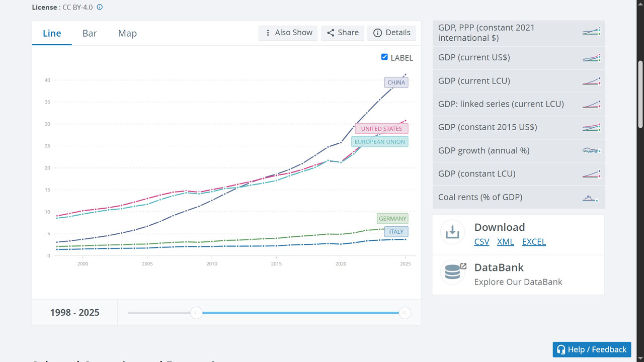Screen dimensions: 644x362
Task: Select GDP (current US$) indicator text
Action: (474, 57)
